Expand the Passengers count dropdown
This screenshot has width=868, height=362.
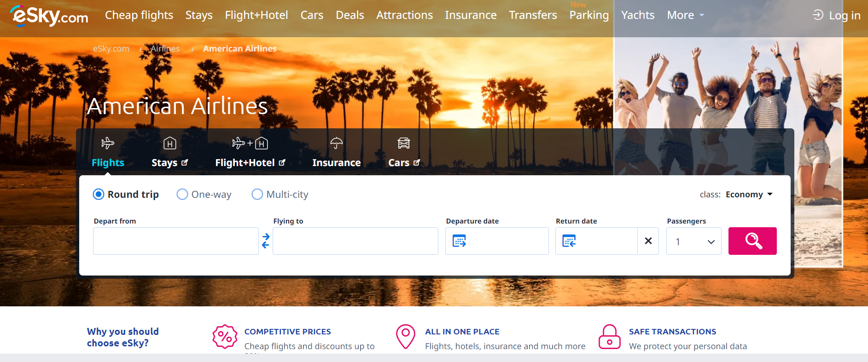pyautogui.click(x=694, y=241)
